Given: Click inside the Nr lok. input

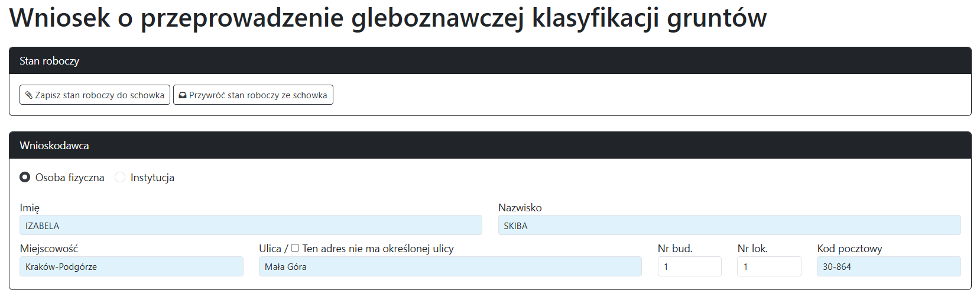Looking at the screenshot, I should [769, 266].
